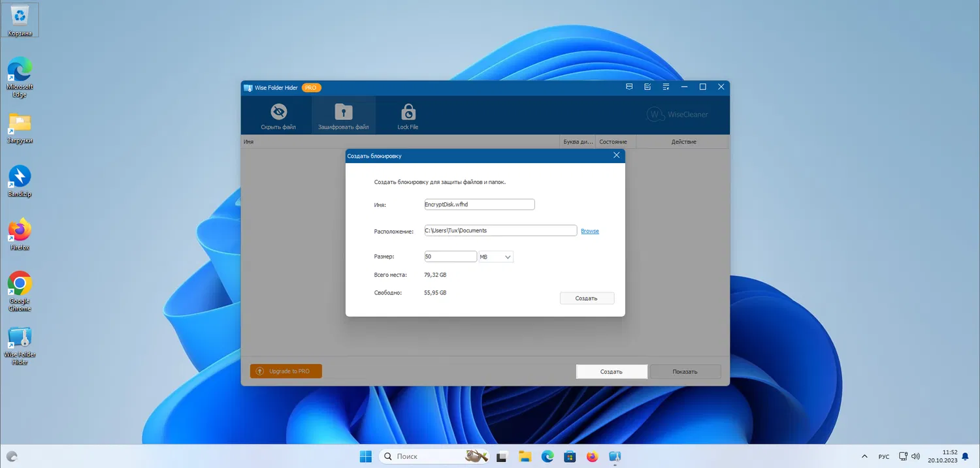This screenshot has height=468, width=980.
Task: Select the "EncryptDisk.wfhd" name input field
Action: [x=479, y=204]
